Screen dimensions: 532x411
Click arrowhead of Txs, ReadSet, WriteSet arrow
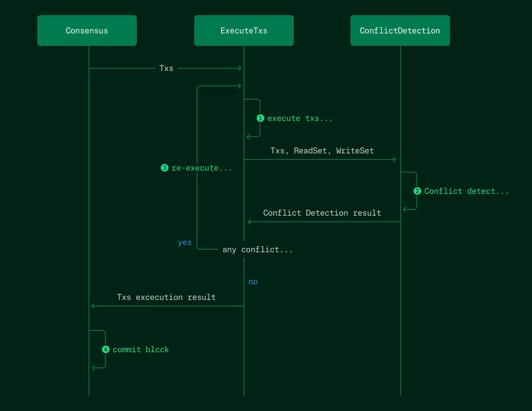pyautogui.click(x=395, y=160)
